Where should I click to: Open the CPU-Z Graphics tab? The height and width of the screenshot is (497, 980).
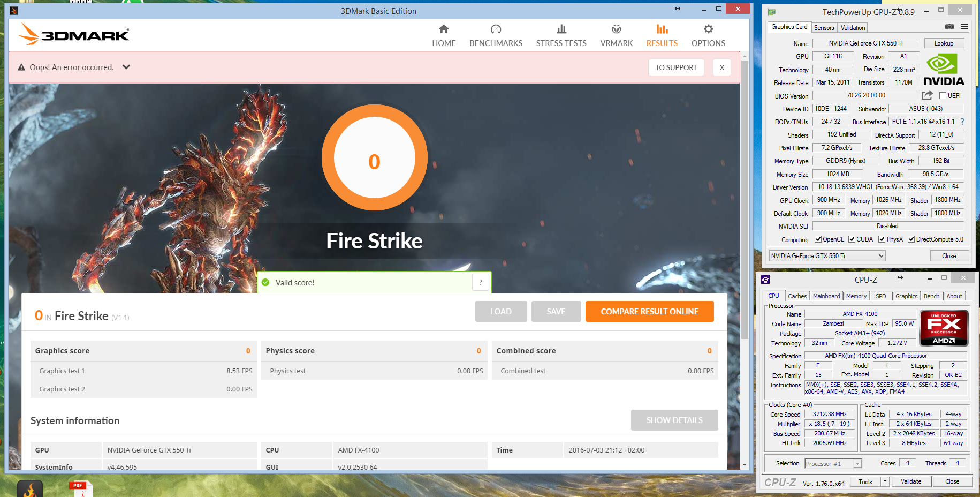(x=906, y=296)
